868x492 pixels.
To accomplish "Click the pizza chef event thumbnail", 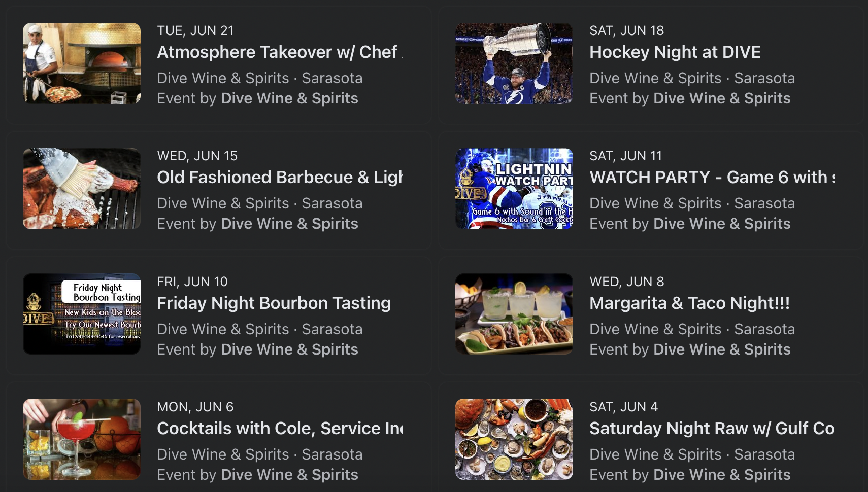I will (x=82, y=63).
